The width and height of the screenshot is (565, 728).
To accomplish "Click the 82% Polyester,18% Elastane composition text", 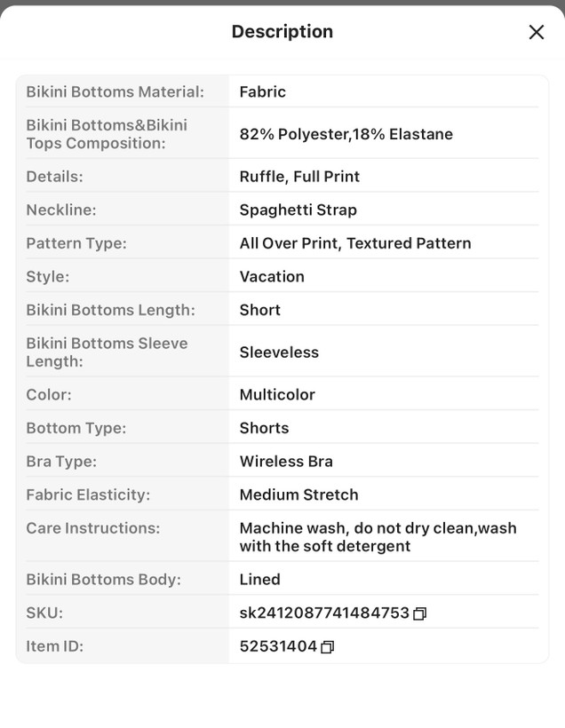I will point(346,134).
